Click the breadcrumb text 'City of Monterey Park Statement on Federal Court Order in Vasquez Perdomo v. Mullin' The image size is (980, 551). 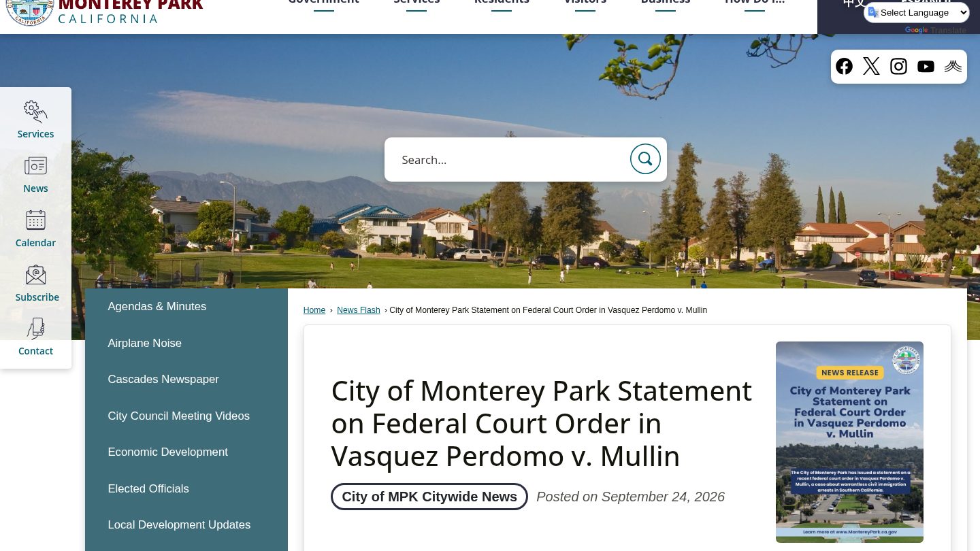(x=549, y=310)
